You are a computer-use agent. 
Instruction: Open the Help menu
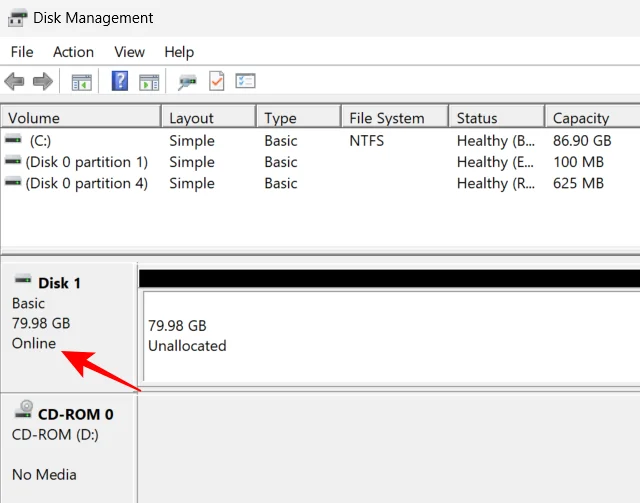(x=179, y=52)
